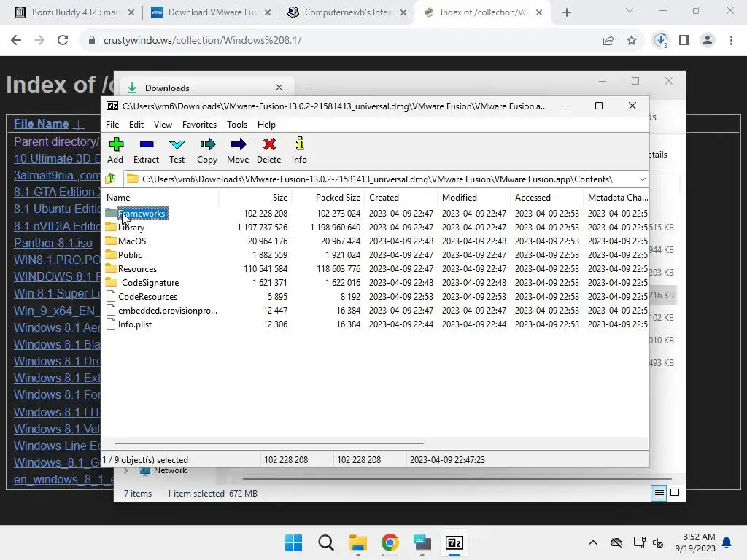The width and height of the screenshot is (747, 560).
Task: Click the Extract toolbar icon
Action: pyautogui.click(x=146, y=144)
